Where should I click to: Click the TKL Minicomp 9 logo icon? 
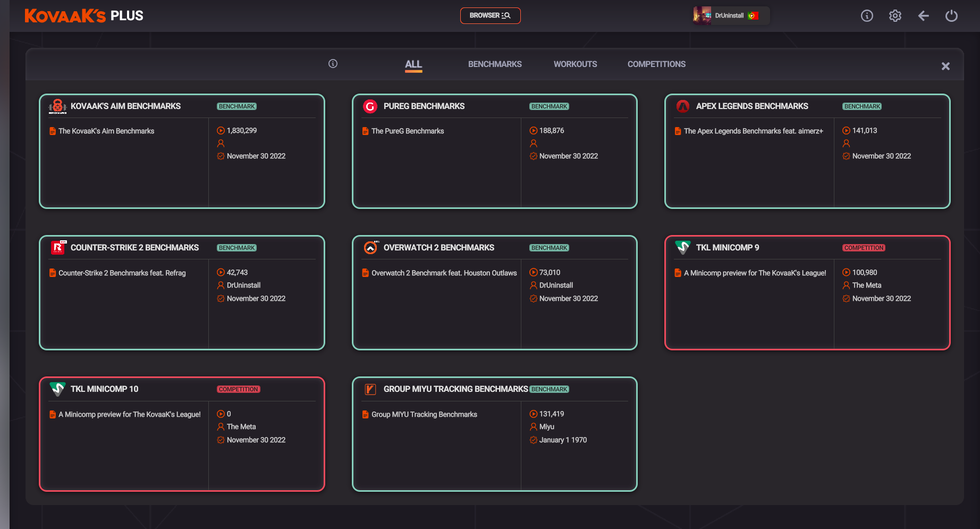coord(683,248)
